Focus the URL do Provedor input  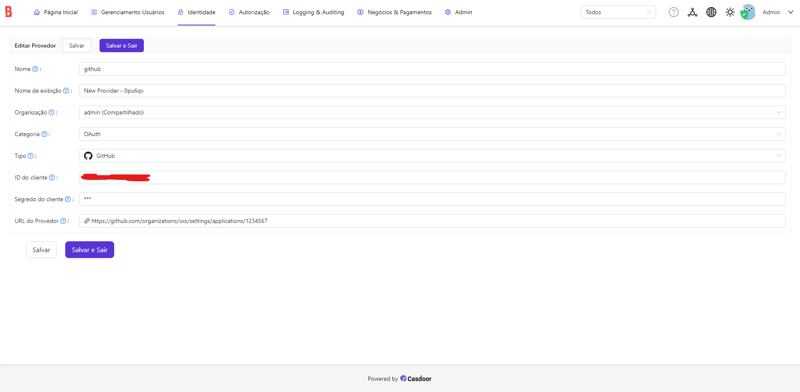(432, 221)
